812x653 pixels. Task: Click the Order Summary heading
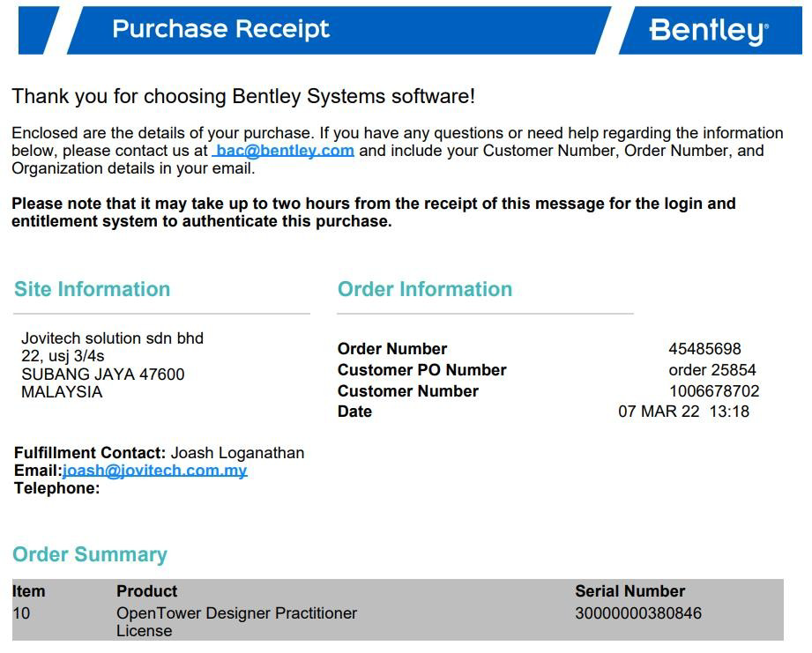click(x=90, y=554)
